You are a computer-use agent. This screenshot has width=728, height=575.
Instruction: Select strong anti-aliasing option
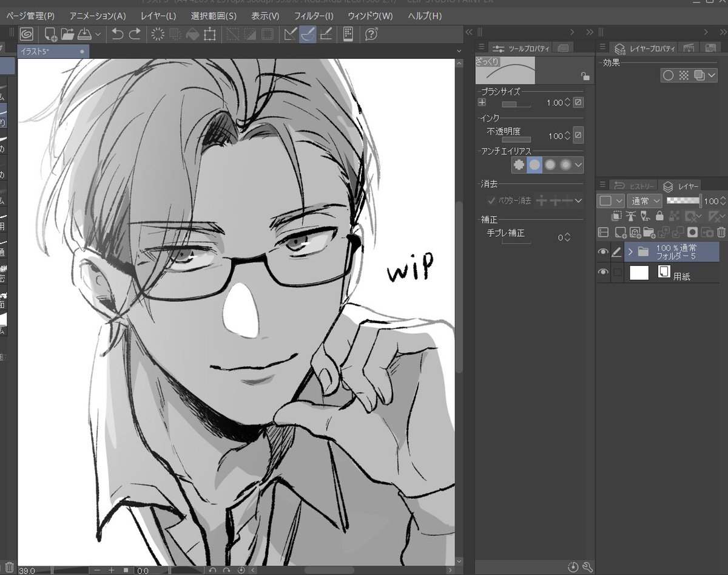(x=566, y=165)
